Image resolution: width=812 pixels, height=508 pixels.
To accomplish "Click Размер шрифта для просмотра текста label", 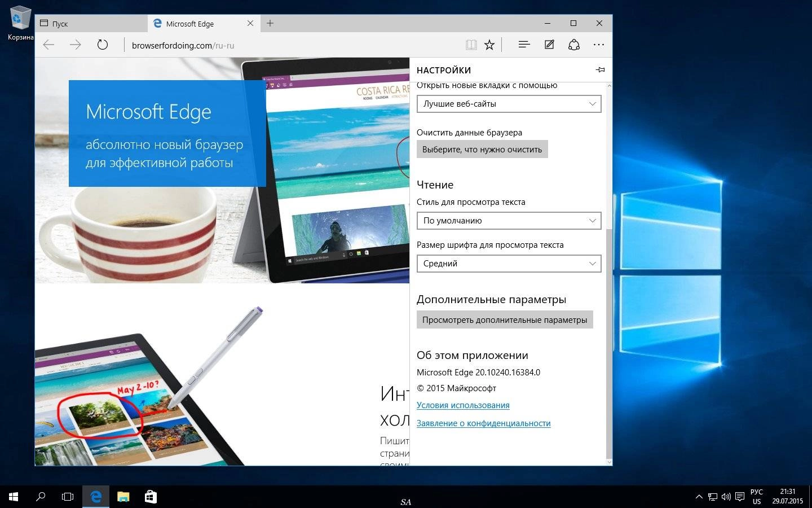I will (x=490, y=245).
